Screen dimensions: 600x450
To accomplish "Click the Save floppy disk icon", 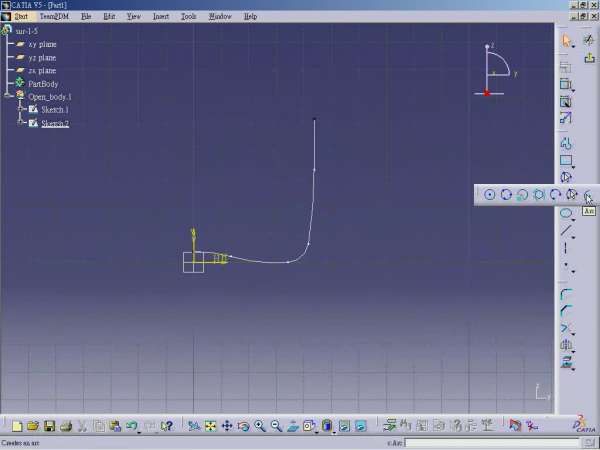I will click(50, 426).
